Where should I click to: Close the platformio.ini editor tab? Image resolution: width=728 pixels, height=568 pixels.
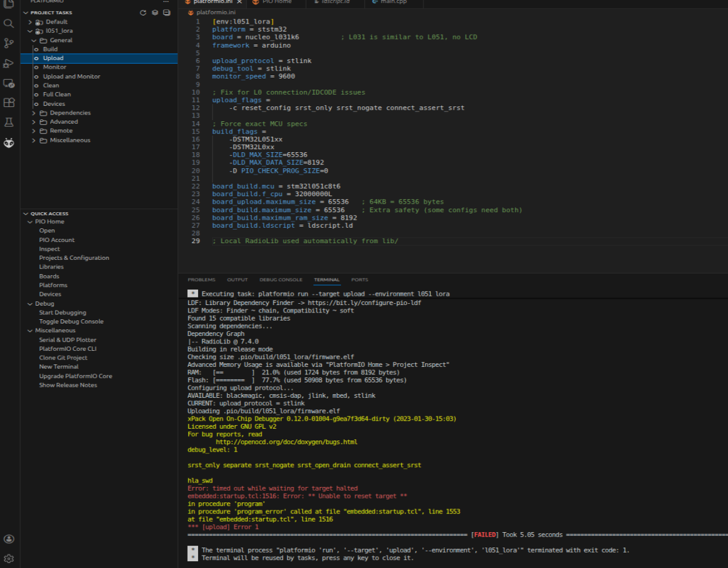[x=240, y=2]
